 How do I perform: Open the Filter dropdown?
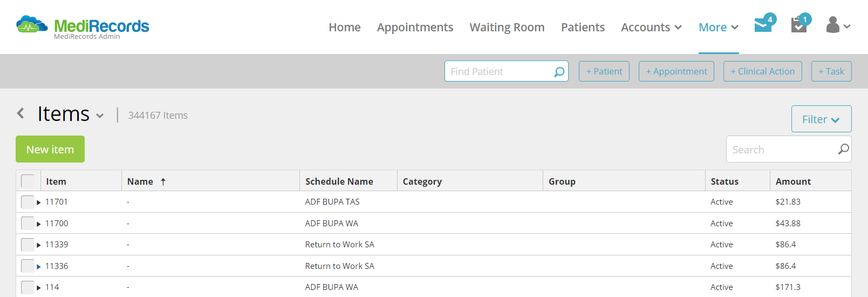[821, 119]
